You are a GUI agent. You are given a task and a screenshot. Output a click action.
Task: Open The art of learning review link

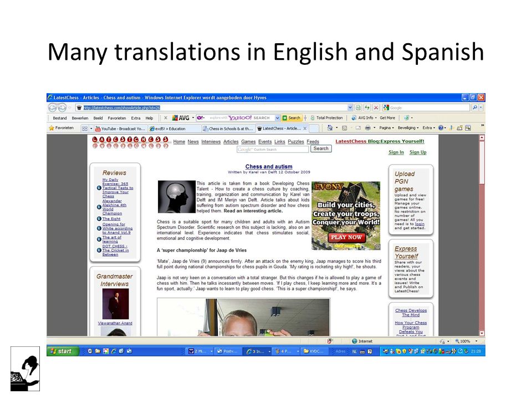111,239
